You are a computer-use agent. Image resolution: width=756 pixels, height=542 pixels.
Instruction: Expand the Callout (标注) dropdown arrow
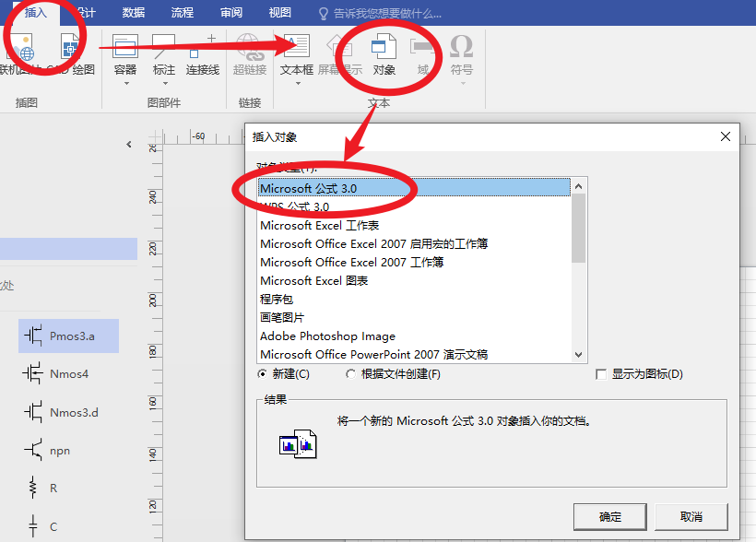(165, 84)
